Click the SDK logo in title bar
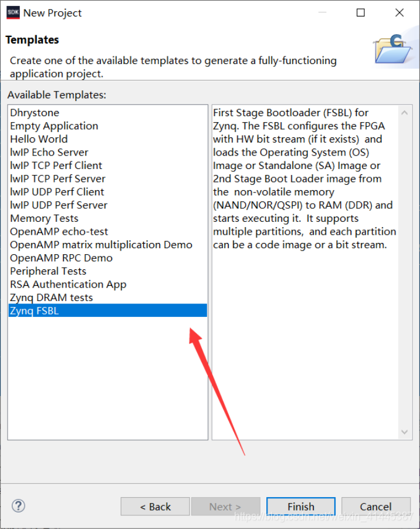420x530 pixels. coord(12,12)
